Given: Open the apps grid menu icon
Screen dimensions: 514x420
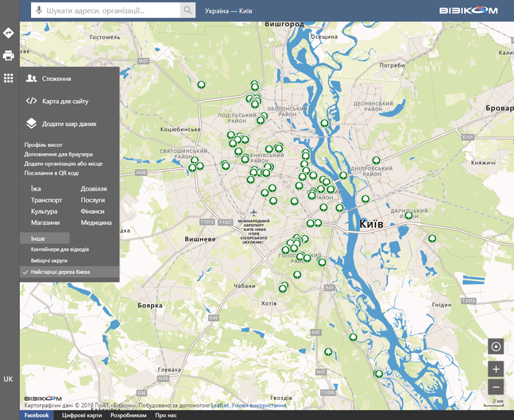Looking at the screenshot, I should click(9, 78).
